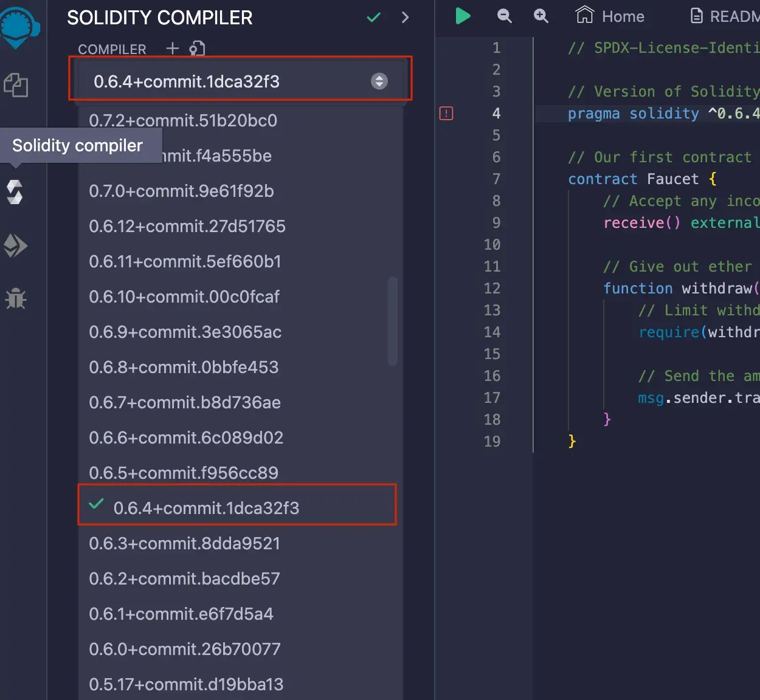Viewport: 760px width, 700px height.
Task: Click the function withdraw code line
Action: pyautogui.click(x=682, y=288)
